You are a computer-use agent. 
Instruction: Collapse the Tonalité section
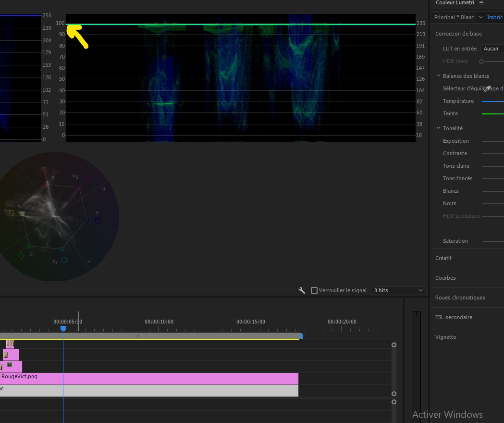[438, 128]
